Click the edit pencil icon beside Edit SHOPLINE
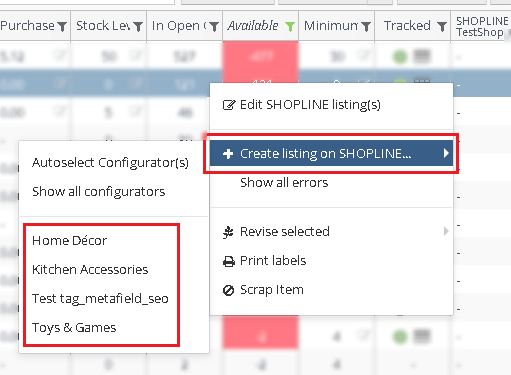 point(229,105)
